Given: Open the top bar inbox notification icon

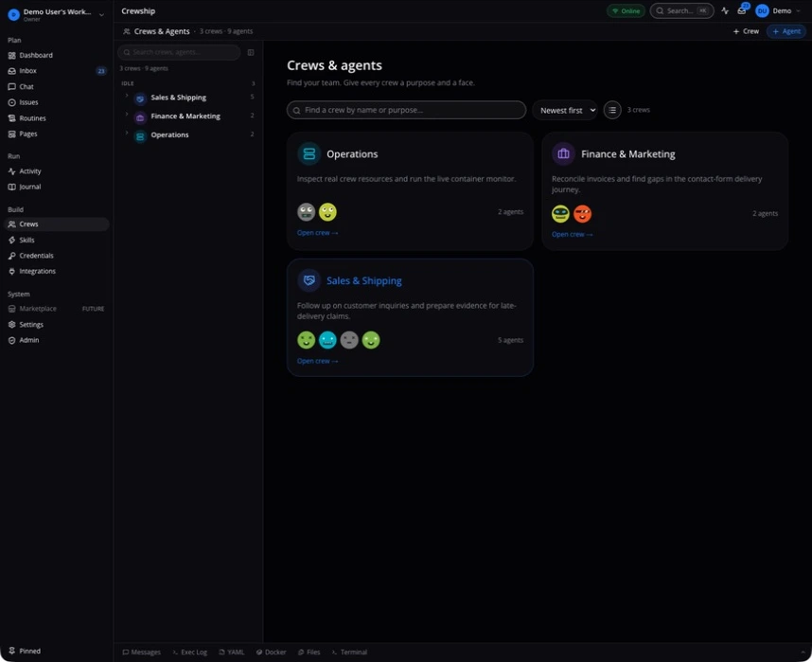Looking at the screenshot, I should 742,10.
